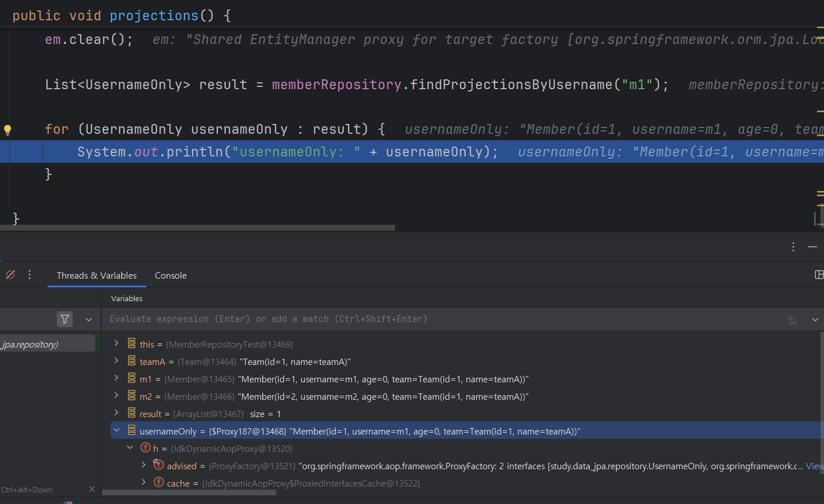Switch to the Console tab

pos(170,276)
